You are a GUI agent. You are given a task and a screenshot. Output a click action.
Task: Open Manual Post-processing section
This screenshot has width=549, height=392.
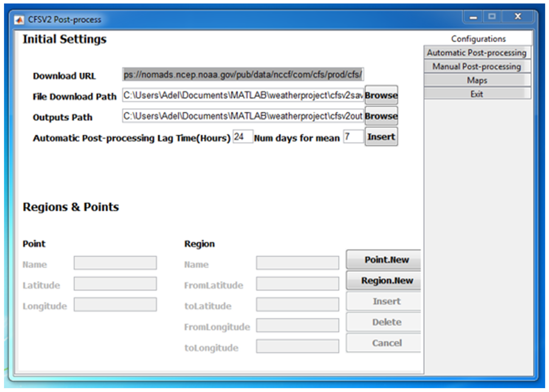477,66
